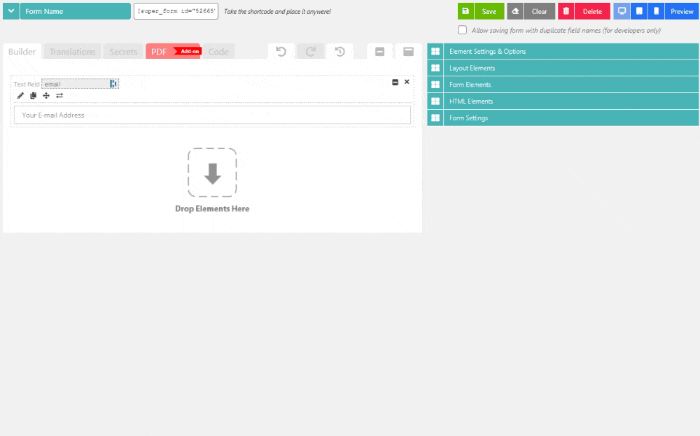Expand the HTML Elements panel
Screen dimensions: 700x436
[x=563, y=101]
